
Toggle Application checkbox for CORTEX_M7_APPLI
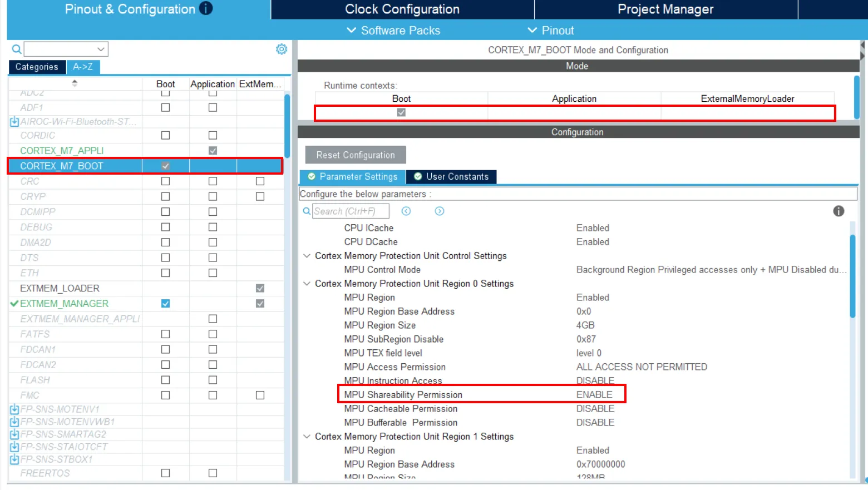(x=213, y=151)
